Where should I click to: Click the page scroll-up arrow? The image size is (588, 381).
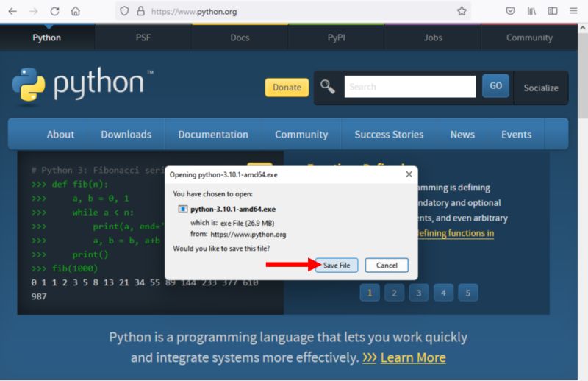[582, 28]
